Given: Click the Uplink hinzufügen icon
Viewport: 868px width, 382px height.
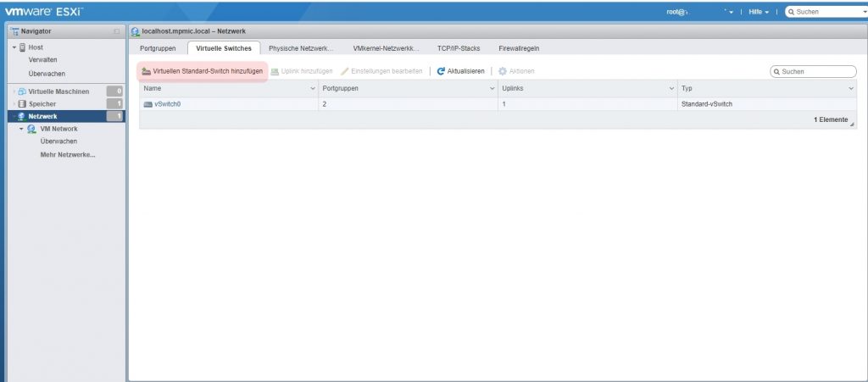Looking at the screenshot, I should (x=275, y=71).
